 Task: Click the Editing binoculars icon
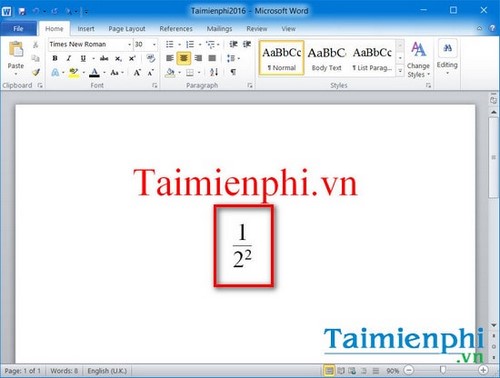click(448, 49)
